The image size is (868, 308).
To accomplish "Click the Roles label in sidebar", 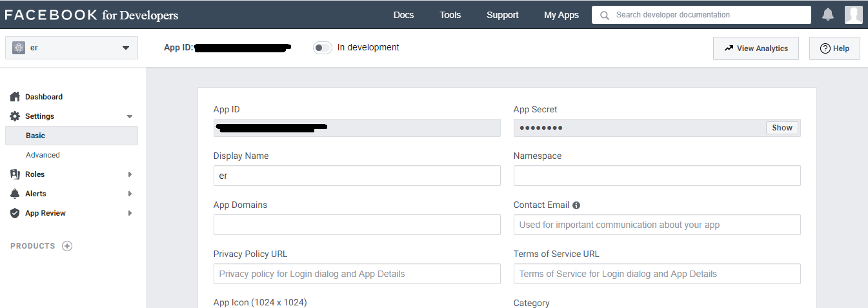I will [35, 174].
